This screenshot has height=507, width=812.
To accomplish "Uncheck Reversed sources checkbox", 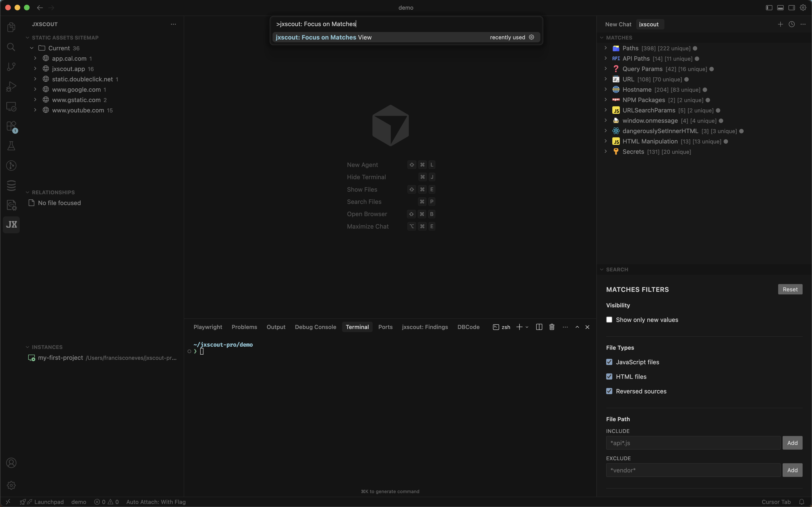I will pos(609,391).
